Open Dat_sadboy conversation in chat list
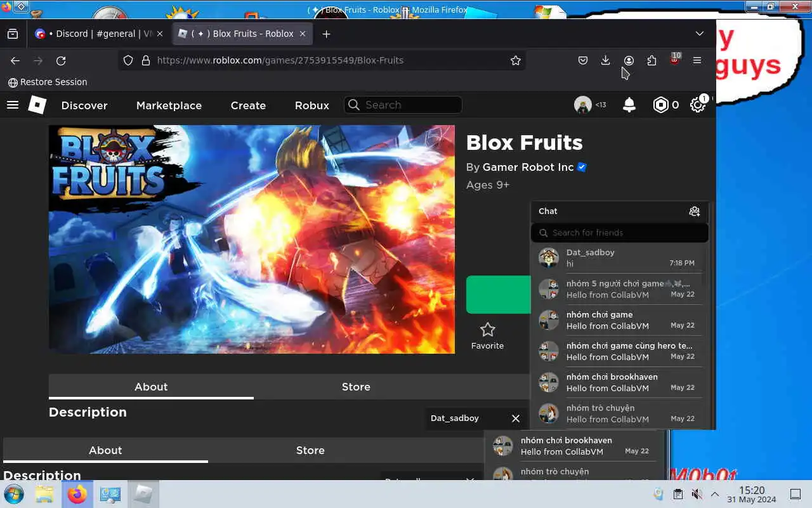The width and height of the screenshot is (812, 508). pos(620,258)
